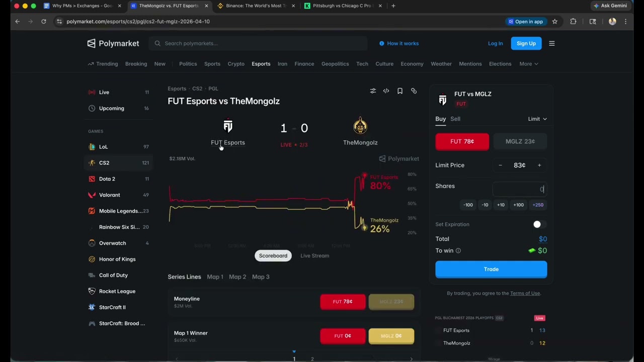Switch the view to Live Stream
Viewport: 644px width, 362px height.
point(315,255)
